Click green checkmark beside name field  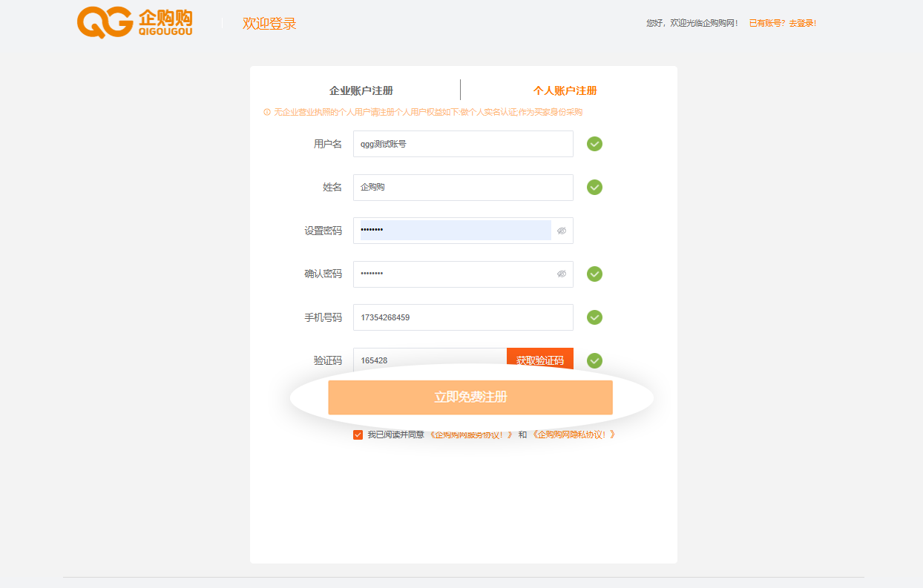click(594, 187)
